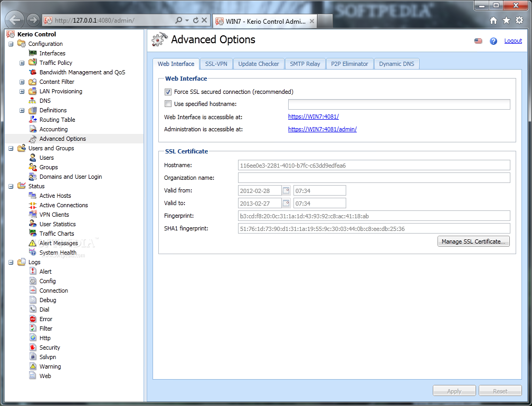This screenshot has height=406, width=532.
Task: Click the Content Filter folder icon
Action: [33, 82]
